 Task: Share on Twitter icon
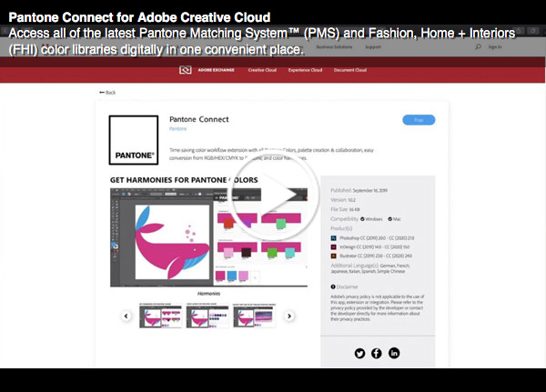[359, 354]
